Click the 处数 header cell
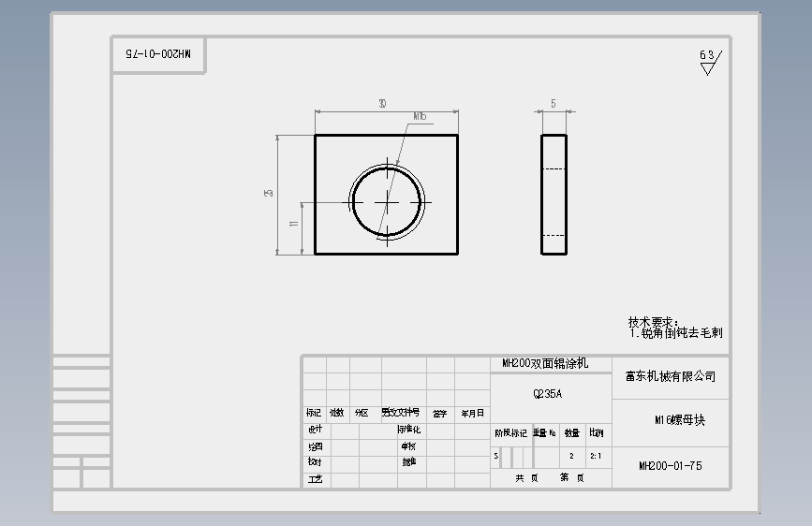The image size is (812, 526). 337,413
